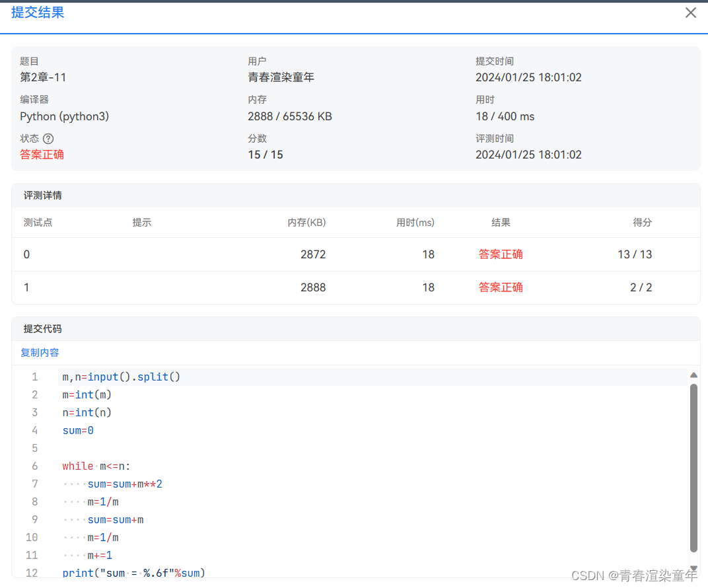The width and height of the screenshot is (708, 588).
Task: Click the 答案正确 result link for test point 1
Action: click(x=501, y=287)
